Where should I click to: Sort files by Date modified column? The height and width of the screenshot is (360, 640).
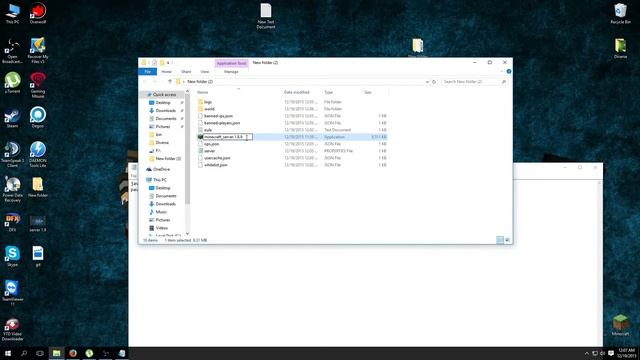click(x=297, y=92)
